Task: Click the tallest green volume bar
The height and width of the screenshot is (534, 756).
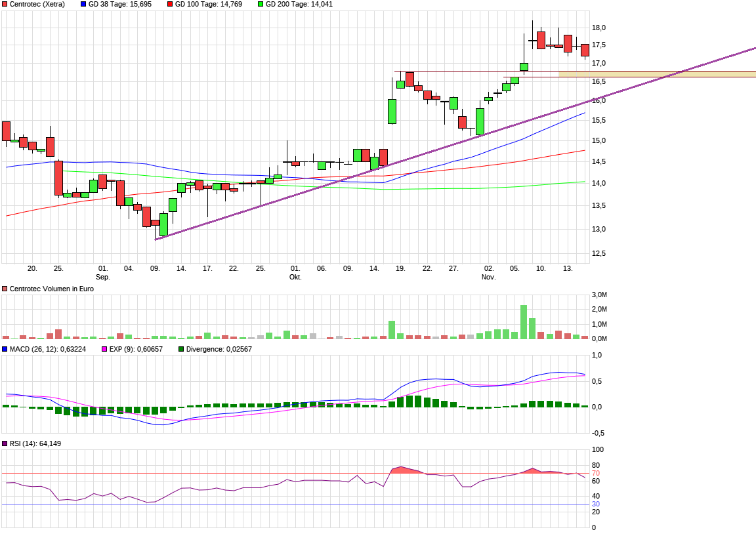Action: (x=524, y=321)
